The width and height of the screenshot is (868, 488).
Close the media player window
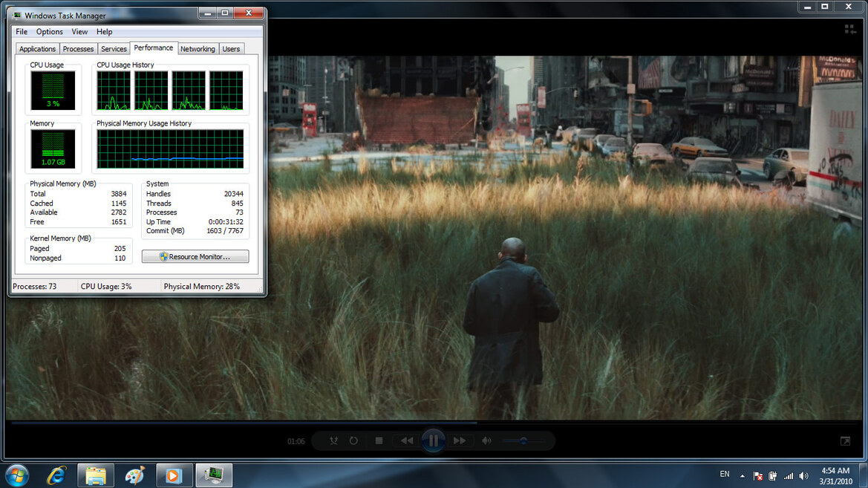(849, 7)
